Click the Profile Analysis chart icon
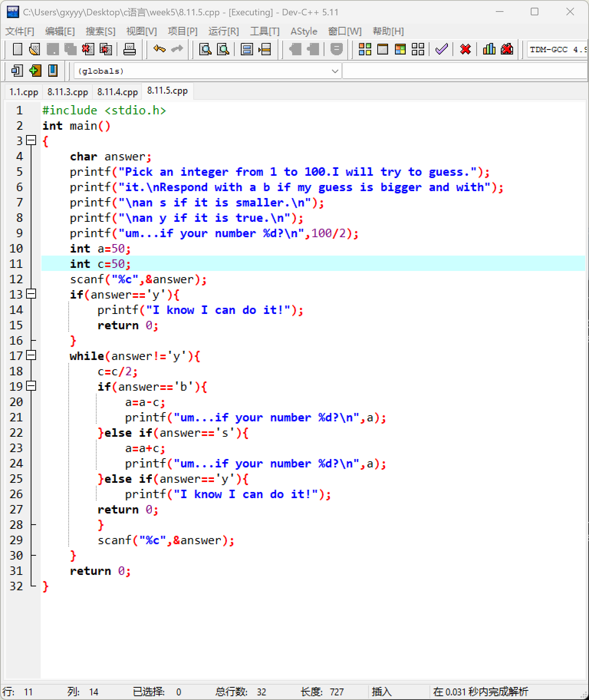 (x=489, y=49)
